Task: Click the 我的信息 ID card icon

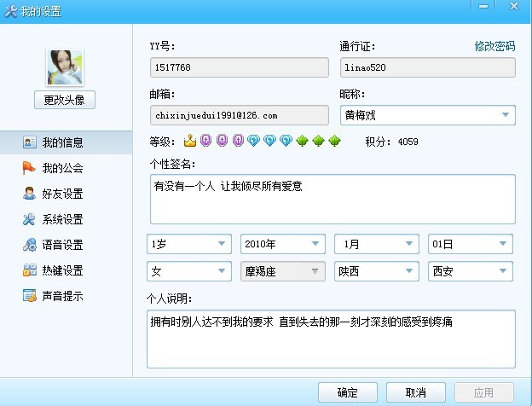Action: coord(30,142)
